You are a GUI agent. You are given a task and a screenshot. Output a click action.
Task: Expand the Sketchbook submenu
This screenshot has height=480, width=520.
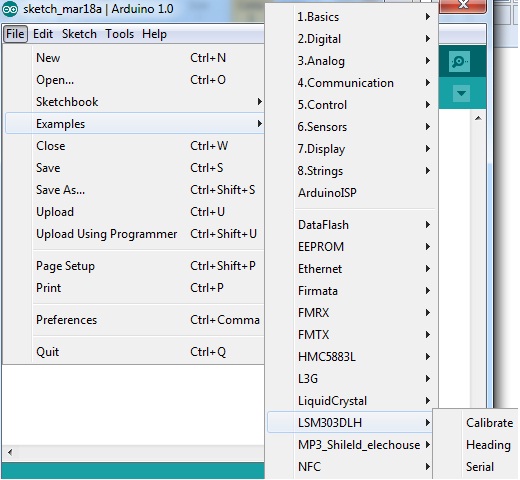134,102
